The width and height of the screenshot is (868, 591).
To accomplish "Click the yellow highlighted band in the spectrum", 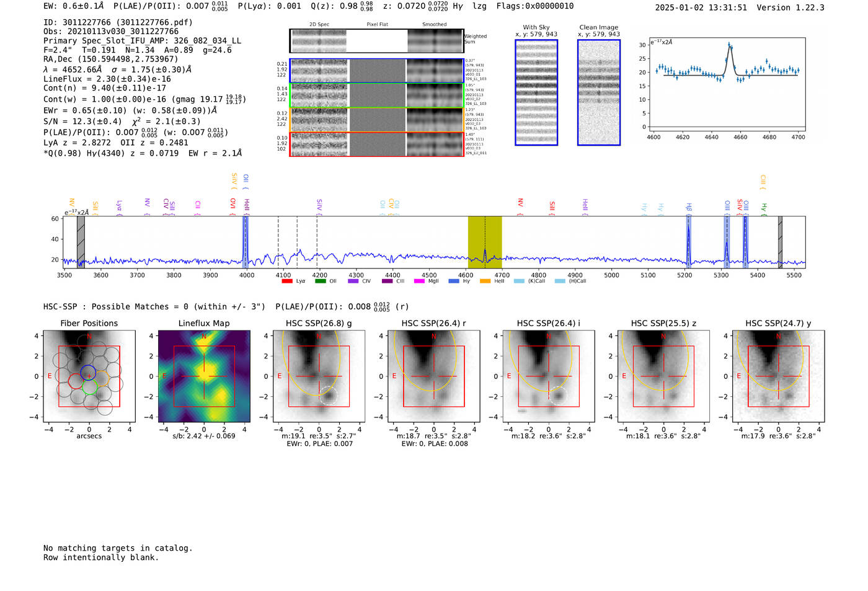I will click(485, 242).
